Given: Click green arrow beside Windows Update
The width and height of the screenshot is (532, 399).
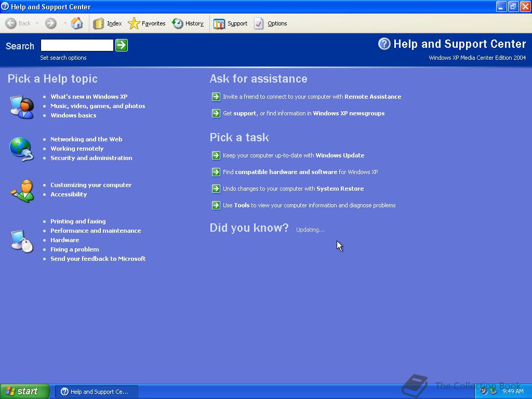Looking at the screenshot, I should pyautogui.click(x=216, y=155).
